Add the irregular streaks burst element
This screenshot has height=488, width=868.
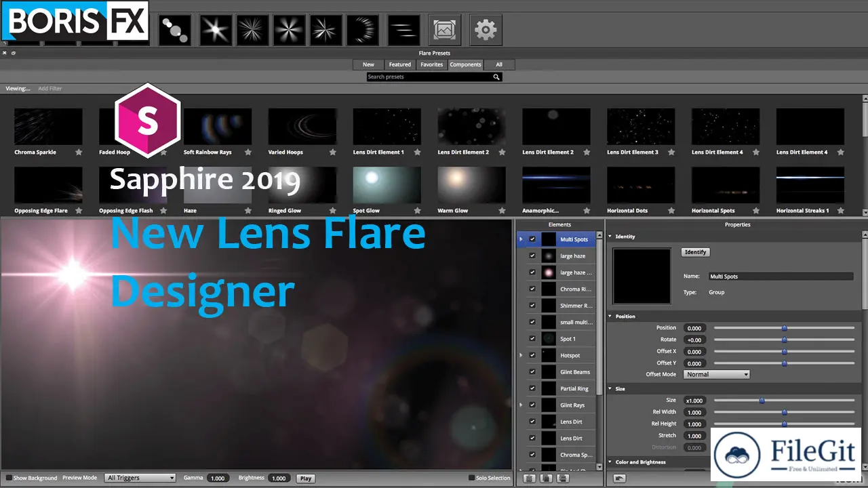point(325,30)
